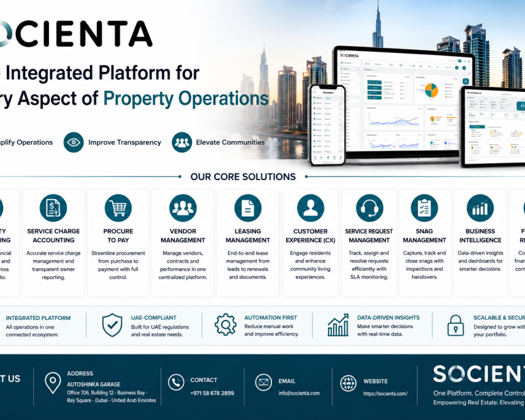Click the info@socienta.com email address
This screenshot has height=420, width=525.
click(x=299, y=393)
